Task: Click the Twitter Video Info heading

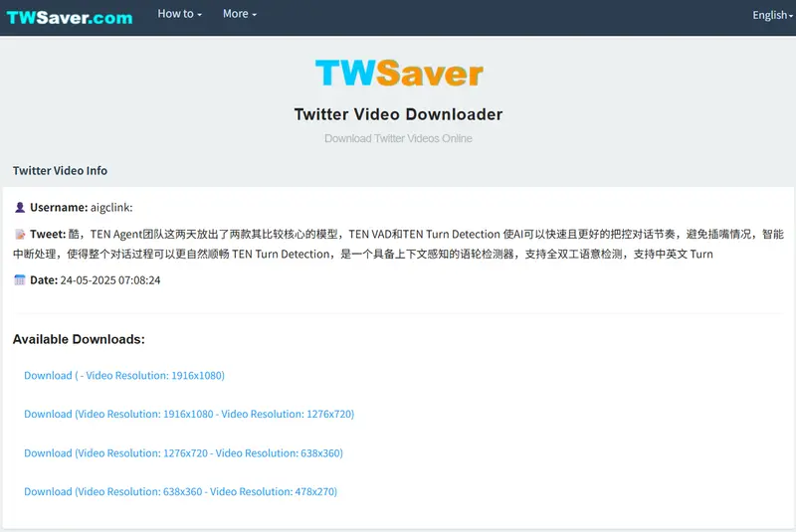Action: click(x=60, y=170)
